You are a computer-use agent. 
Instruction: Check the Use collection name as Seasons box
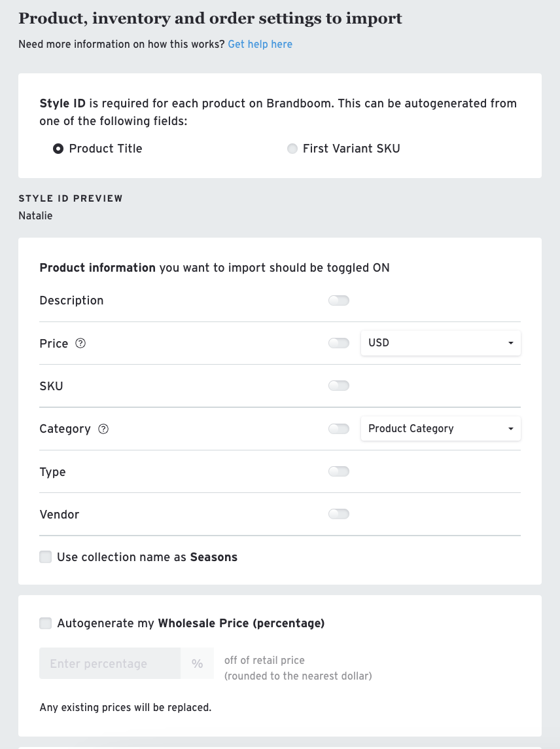tap(45, 557)
